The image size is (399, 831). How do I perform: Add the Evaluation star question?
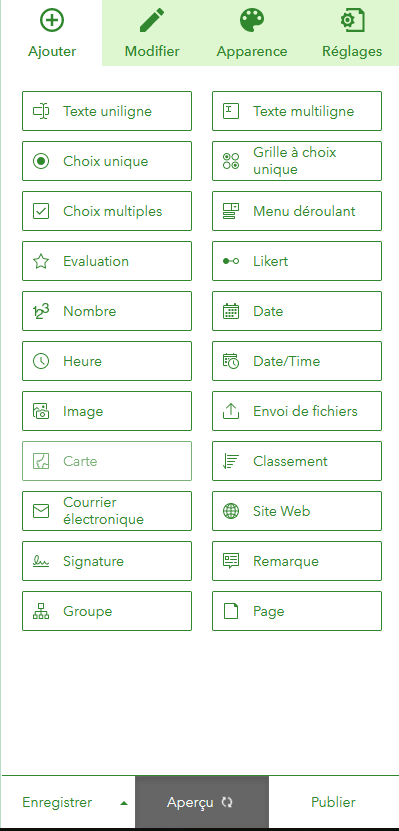coord(107,261)
